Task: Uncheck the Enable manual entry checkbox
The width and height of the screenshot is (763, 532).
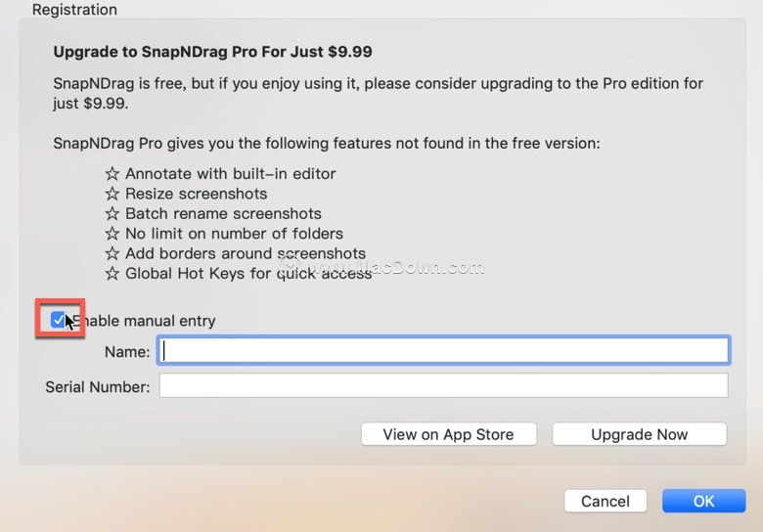Action: click(58, 320)
